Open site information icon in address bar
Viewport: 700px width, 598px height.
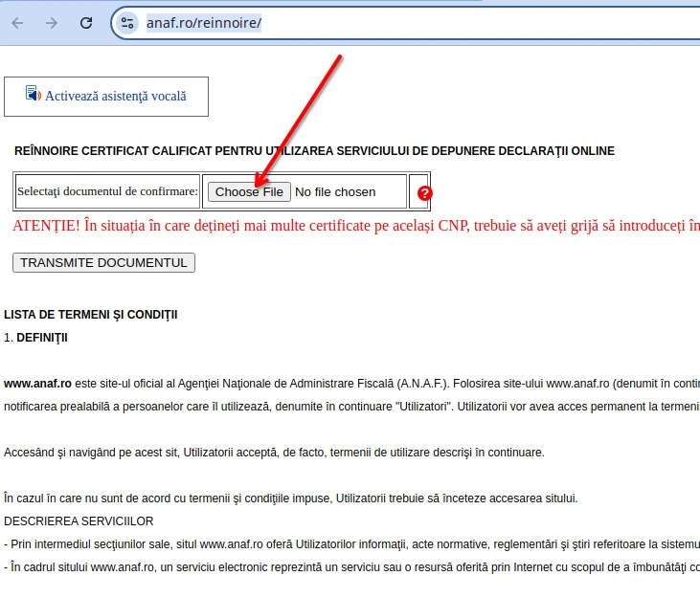[x=128, y=23]
